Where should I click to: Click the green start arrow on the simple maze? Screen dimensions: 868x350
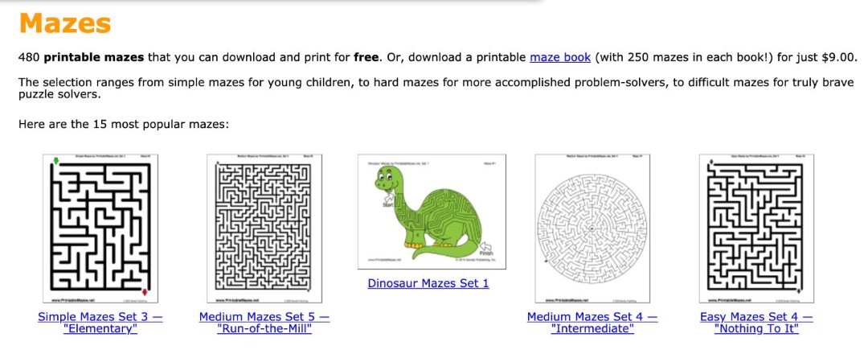[55, 163]
